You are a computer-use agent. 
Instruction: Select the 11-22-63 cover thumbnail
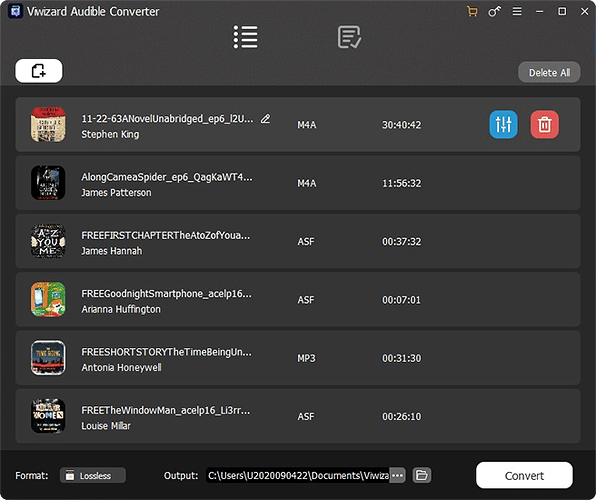point(48,125)
